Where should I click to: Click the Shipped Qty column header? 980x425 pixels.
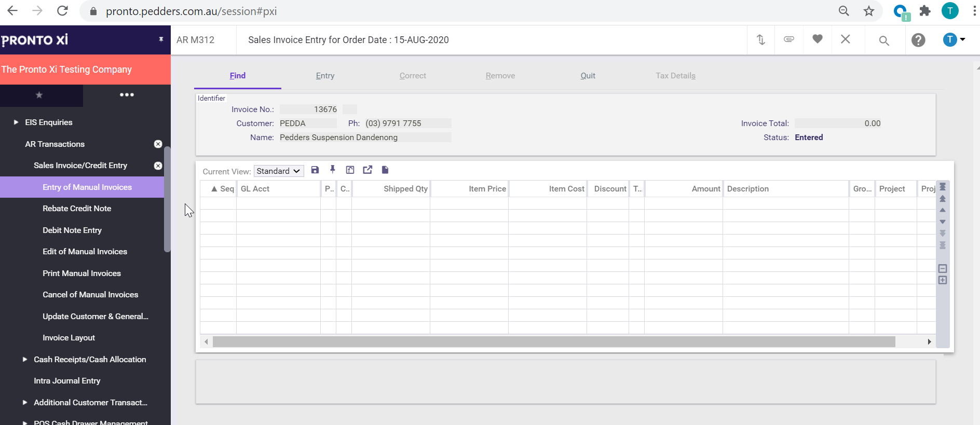point(391,189)
